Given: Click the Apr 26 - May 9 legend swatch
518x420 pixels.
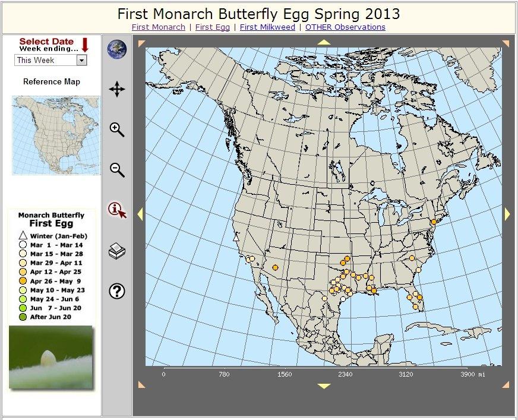Looking at the screenshot, I should click(x=23, y=281).
